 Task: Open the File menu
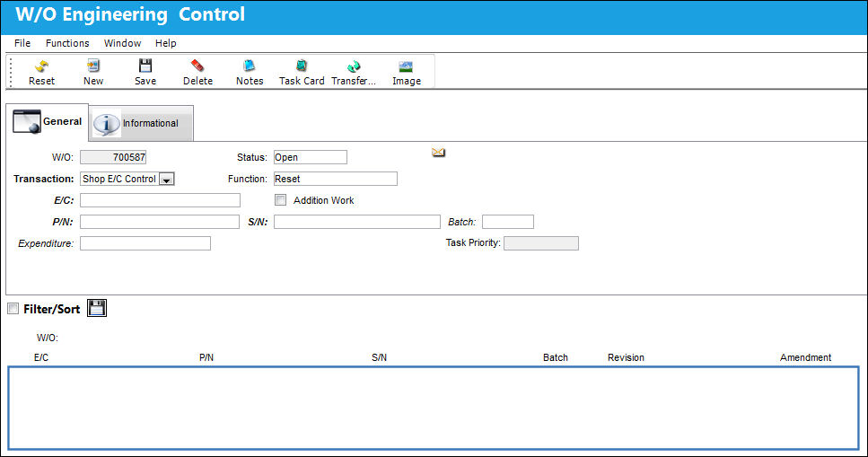point(22,43)
